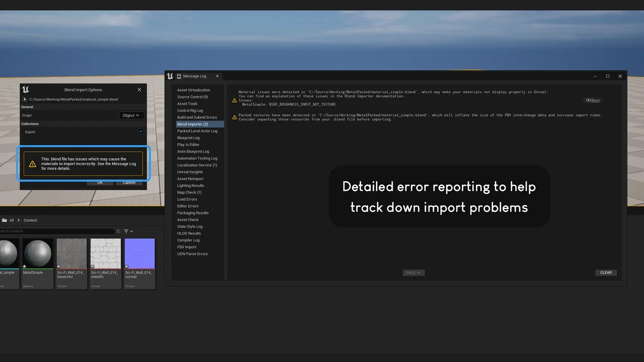Click the Search Content input field
The width and height of the screenshot is (644, 362).
55,231
